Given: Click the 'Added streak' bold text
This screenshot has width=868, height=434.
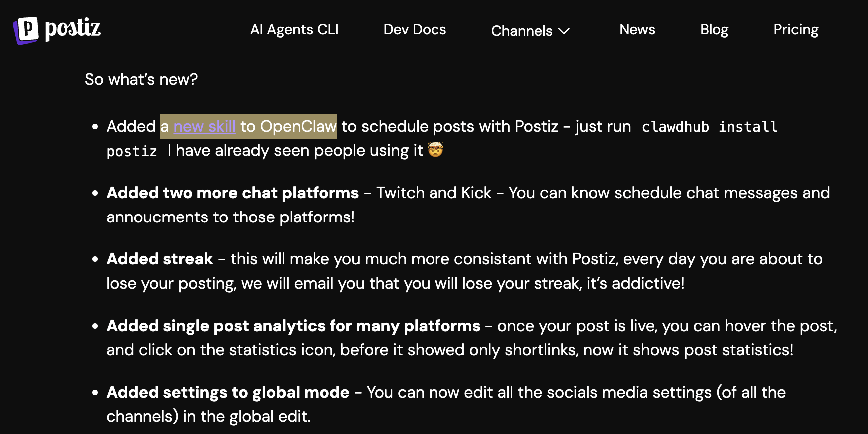Looking at the screenshot, I should tap(160, 259).
